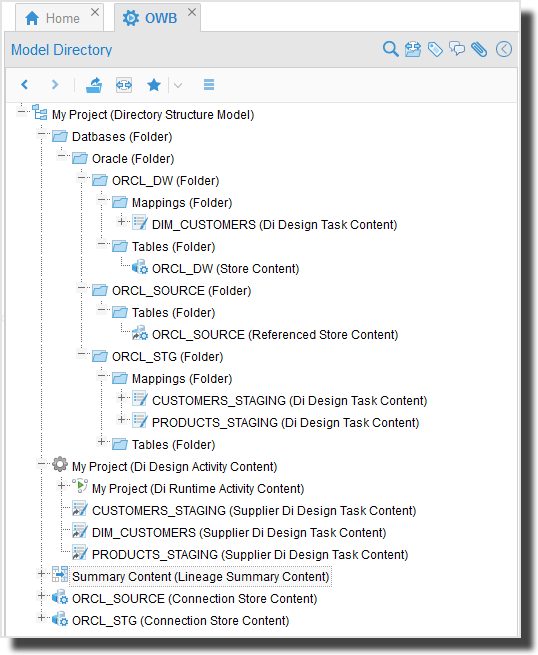Open the comments speech bubble icon
The height and width of the screenshot is (655, 538).
457,49
